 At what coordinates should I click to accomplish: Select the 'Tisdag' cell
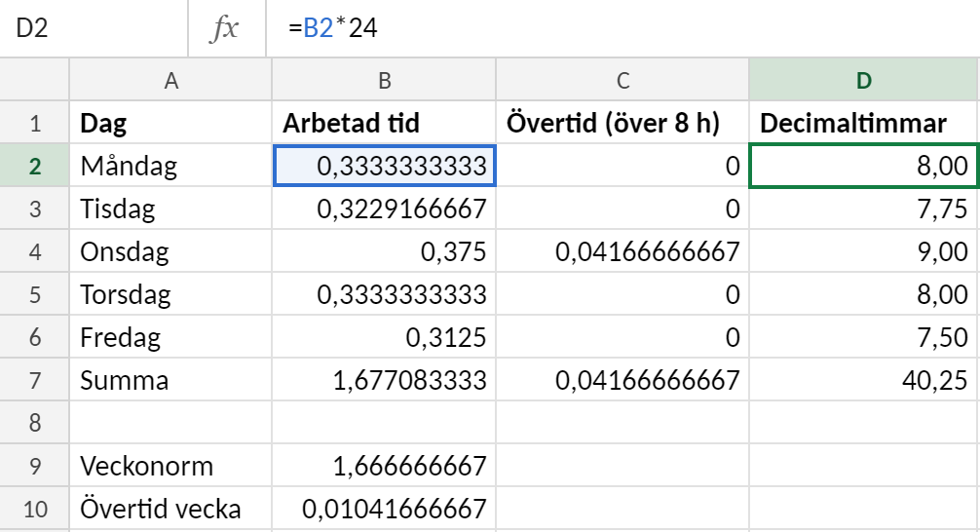click(x=170, y=209)
